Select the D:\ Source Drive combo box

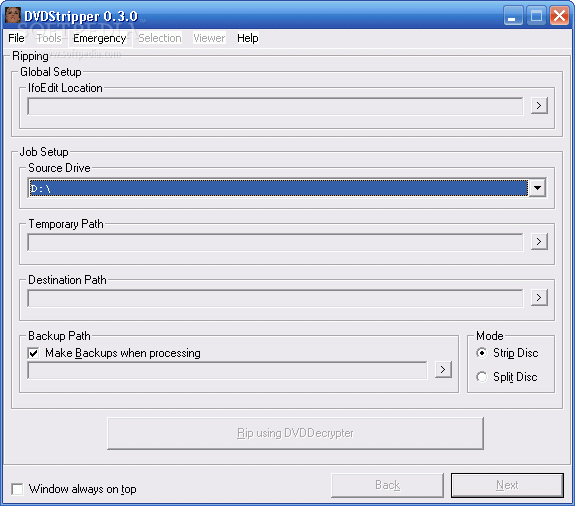(287, 188)
